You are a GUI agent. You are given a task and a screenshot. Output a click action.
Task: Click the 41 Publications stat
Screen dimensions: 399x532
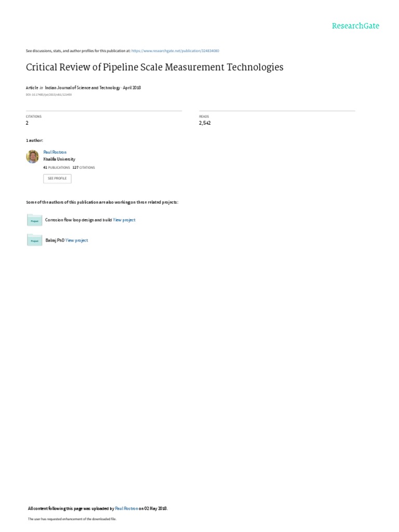[x=57, y=168]
